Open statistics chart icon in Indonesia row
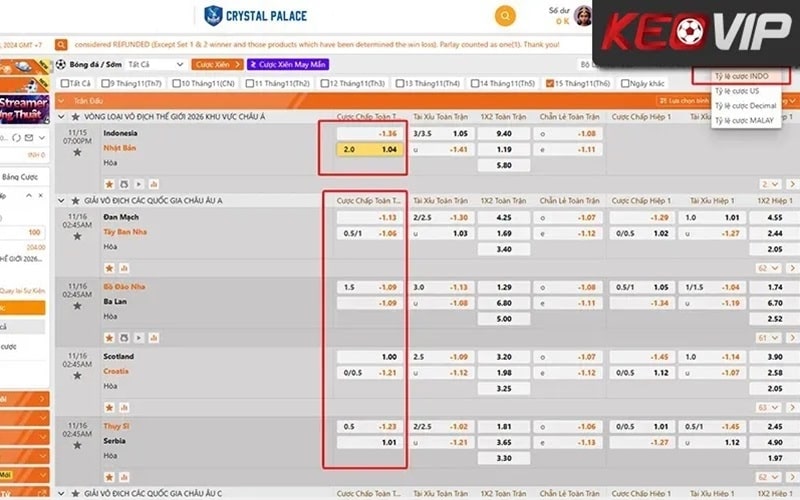The width and height of the screenshot is (800, 500). click(x=154, y=184)
